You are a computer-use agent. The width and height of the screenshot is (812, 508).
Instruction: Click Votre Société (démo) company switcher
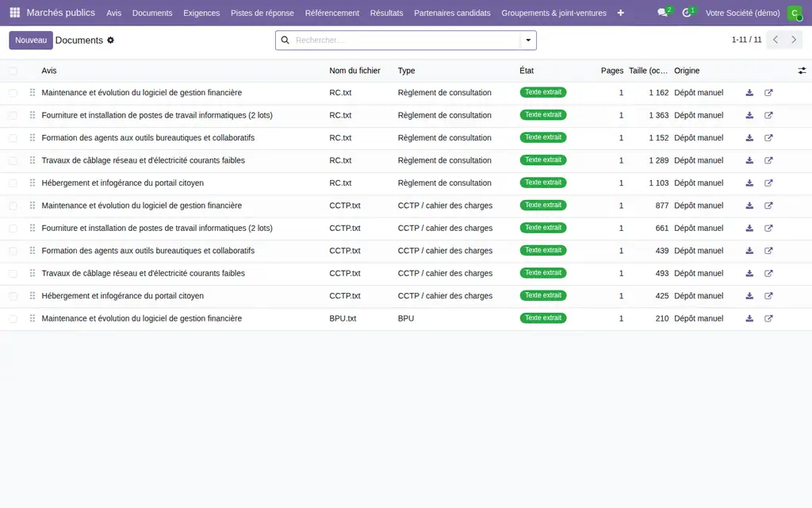click(742, 13)
